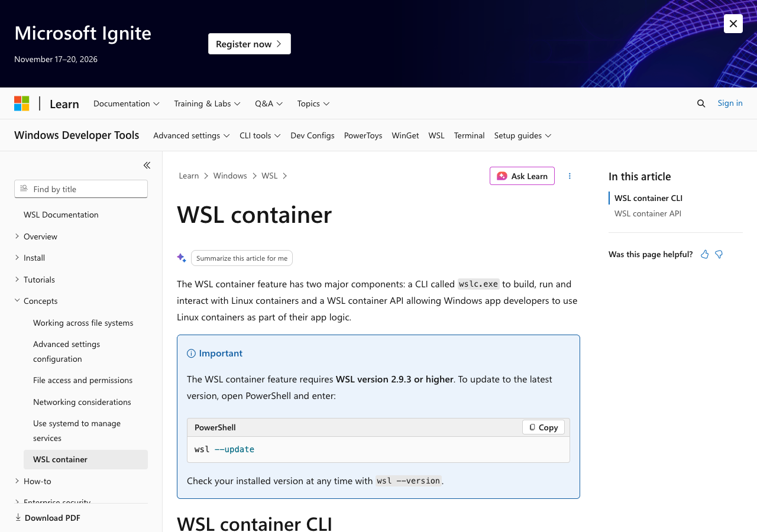Viewport: 757px width, 532px height.
Task: Open the Terminal navigation item
Action: (470, 135)
